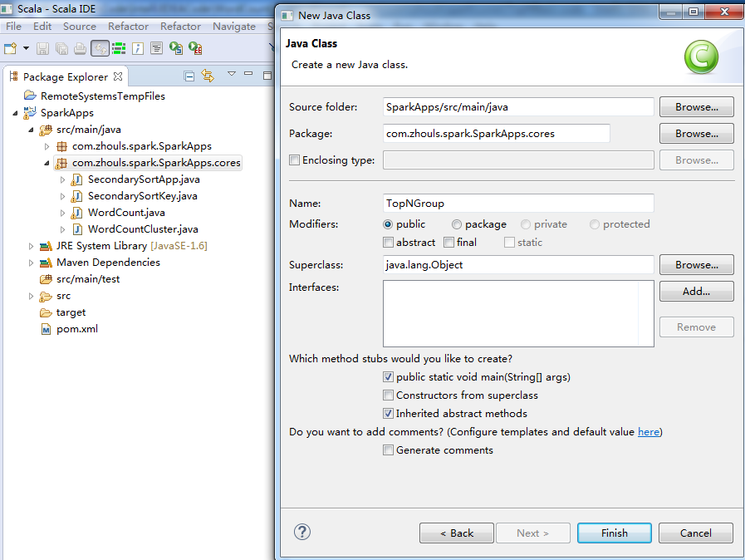Screen dimensions: 745x560
Task: Click the Cancel button
Action: 696,533
